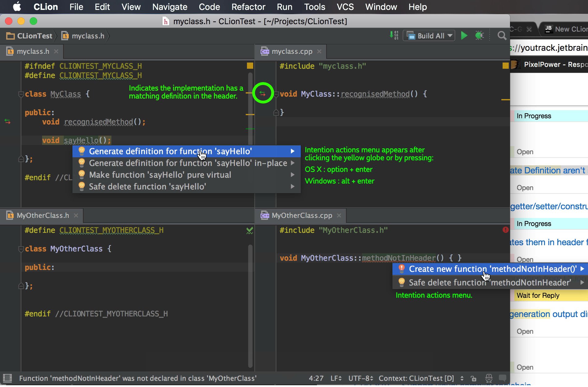Select 'Make function sayHello pure virtual'
The height and width of the screenshot is (387, 588).
[x=160, y=175]
